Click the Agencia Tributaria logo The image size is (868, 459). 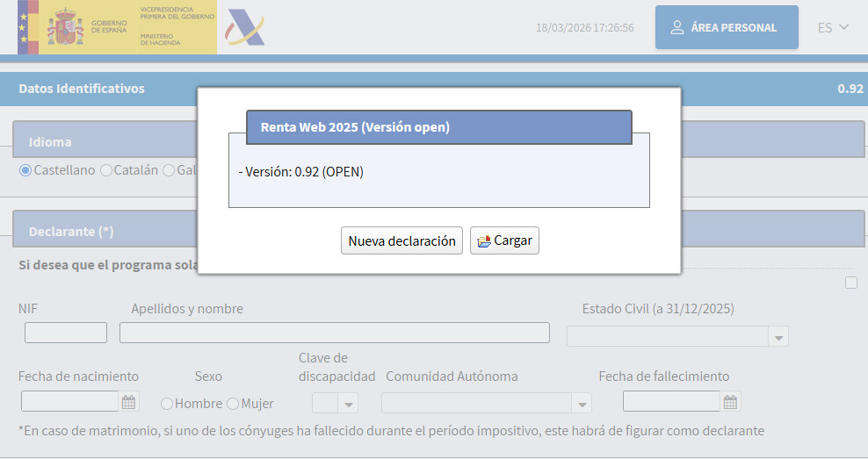coord(245,28)
